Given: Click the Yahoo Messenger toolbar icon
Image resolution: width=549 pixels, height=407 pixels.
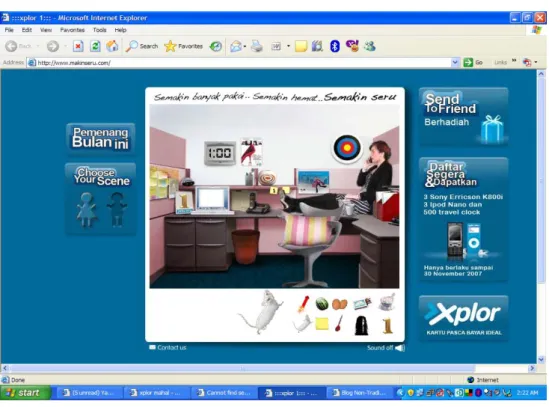Looking at the screenshot, I should (353, 46).
